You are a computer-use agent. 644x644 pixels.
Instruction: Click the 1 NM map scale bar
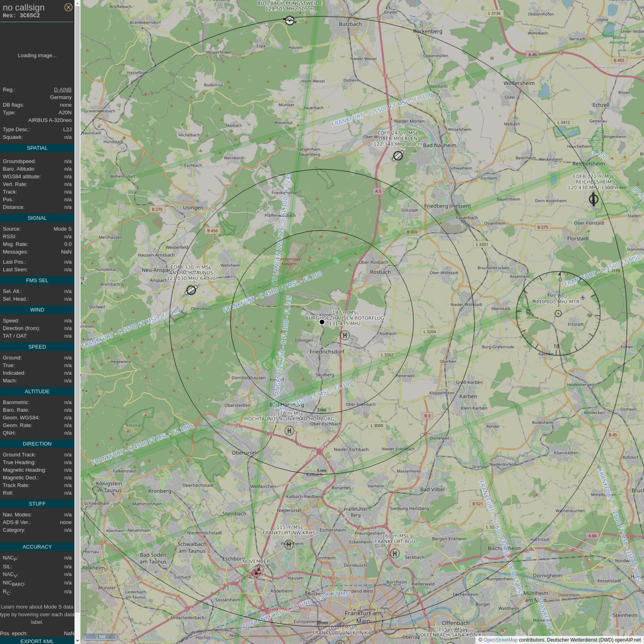[101, 636]
